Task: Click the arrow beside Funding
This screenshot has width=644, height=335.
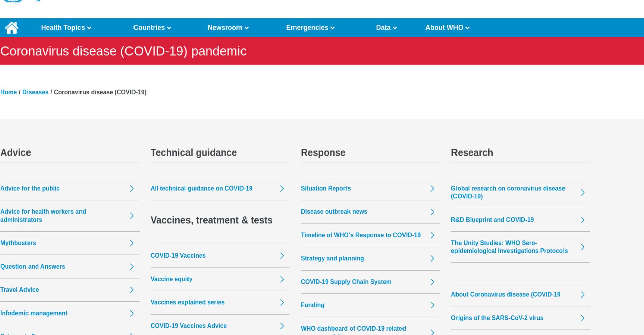Action: click(432, 305)
